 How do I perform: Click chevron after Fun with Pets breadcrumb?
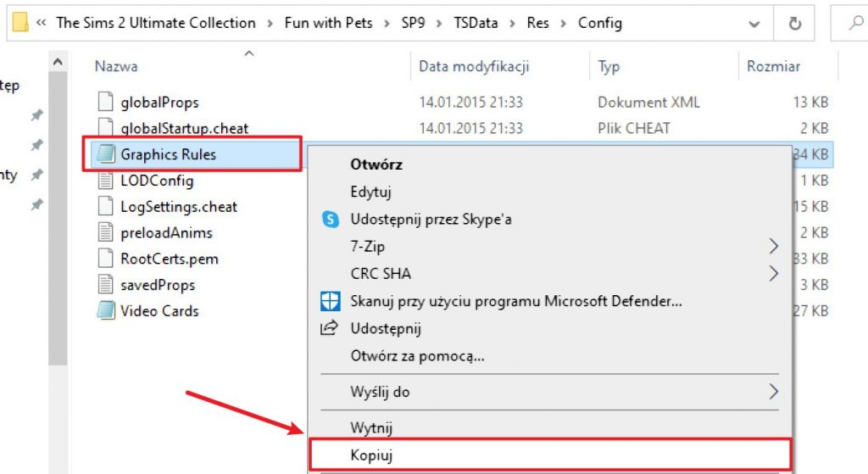coord(387,23)
